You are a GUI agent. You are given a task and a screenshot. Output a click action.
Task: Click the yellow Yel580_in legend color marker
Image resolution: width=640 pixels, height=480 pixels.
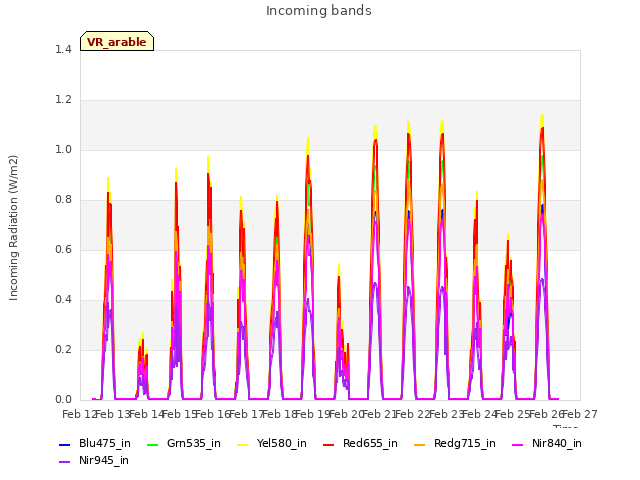tap(243, 444)
